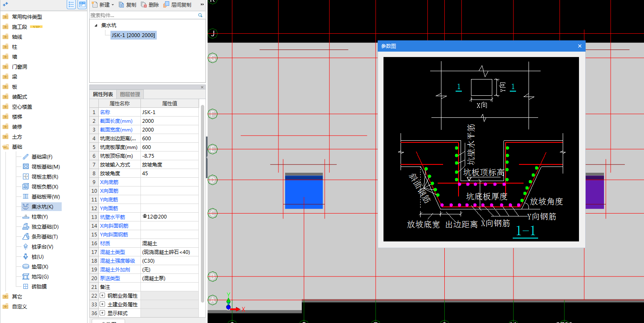Viewport: 644px width, 323px height.
Task: Expand the 钢筋业务属性 group
Action: tap(102, 296)
